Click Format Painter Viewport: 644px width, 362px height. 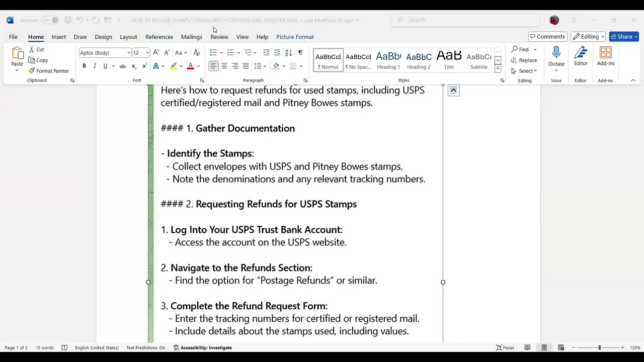(x=48, y=71)
